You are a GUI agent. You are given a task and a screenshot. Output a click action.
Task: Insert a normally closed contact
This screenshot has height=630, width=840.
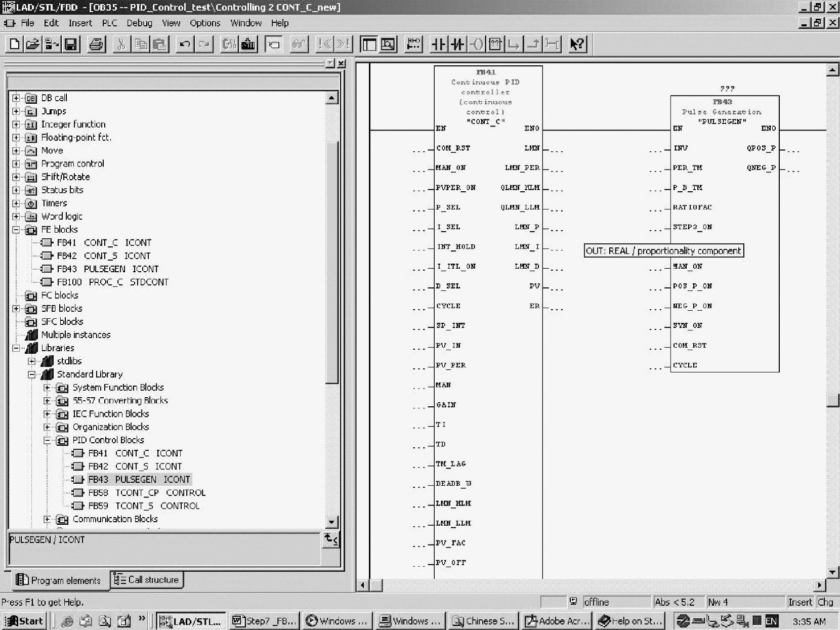[457, 45]
